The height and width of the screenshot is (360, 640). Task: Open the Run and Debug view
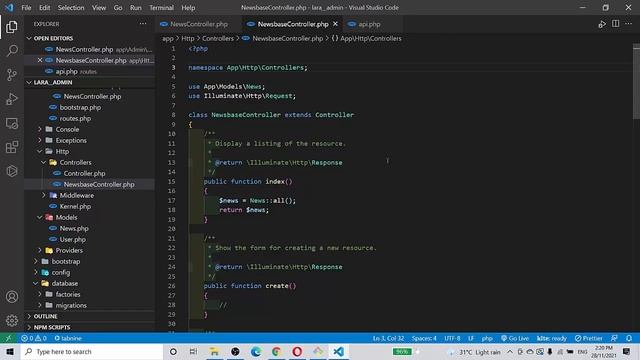click(12, 99)
